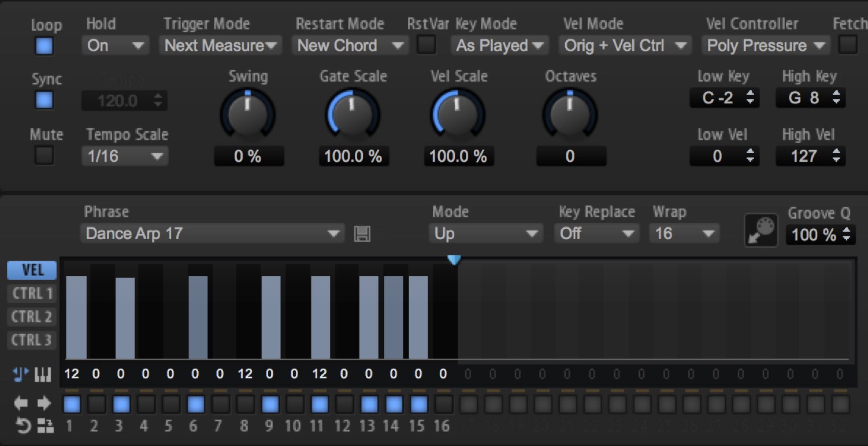Open the Phrase dropdown showing Dance Arp 17
This screenshot has height=446, width=868.
[x=213, y=234]
